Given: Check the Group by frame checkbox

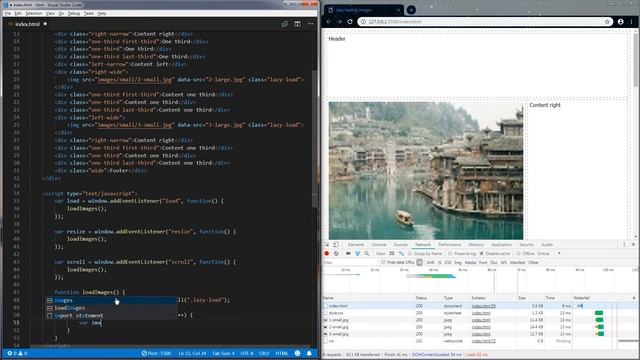Looking at the screenshot, I should click(x=410, y=253).
